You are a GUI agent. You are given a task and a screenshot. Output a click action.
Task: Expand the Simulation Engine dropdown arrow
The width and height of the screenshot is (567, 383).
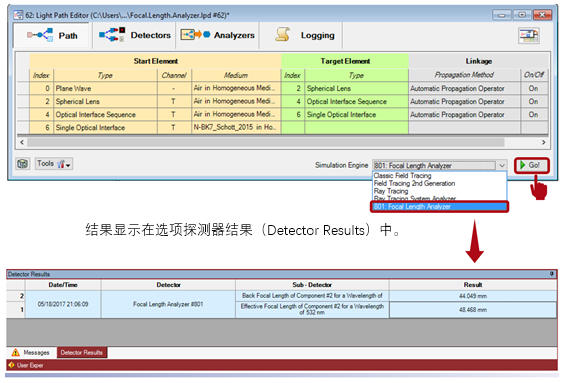tap(502, 165)
